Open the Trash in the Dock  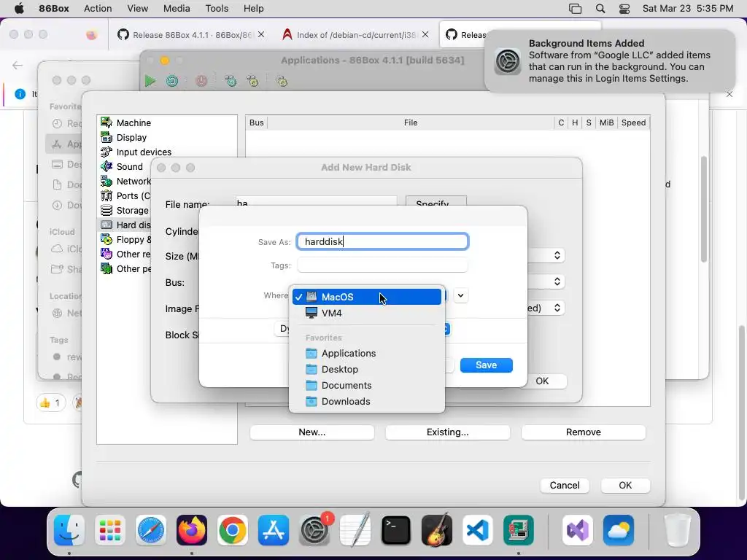pos(677,530)
